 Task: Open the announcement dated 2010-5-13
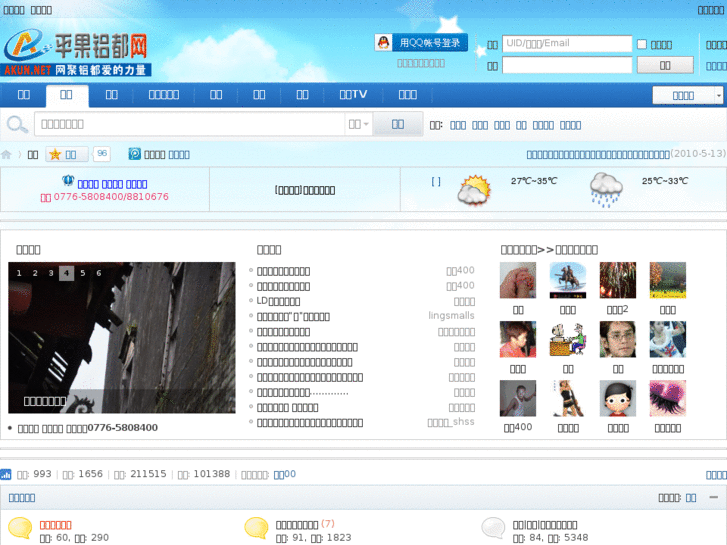click(598, 154)
